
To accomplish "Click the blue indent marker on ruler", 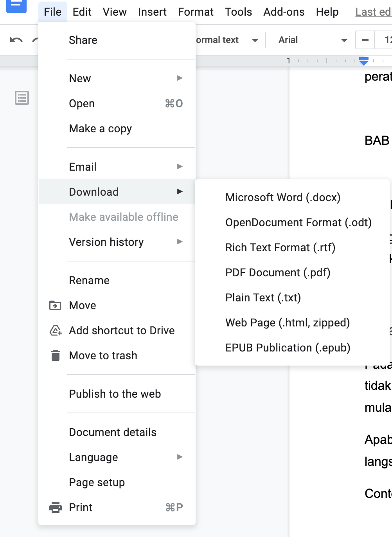I will pyautogui.click(x=364, y=61).
